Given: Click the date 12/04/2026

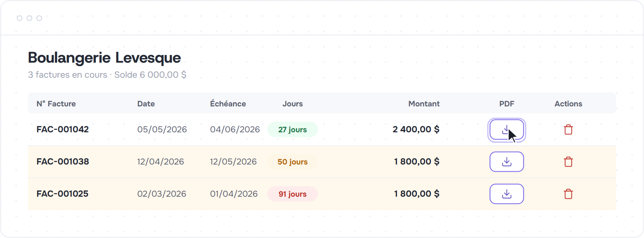Looking at the screenshot, I should 161,162.
